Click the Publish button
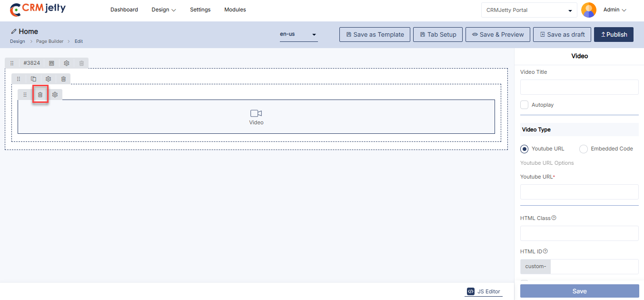The image size is (644, 300). pyautogui.click(x=614, y=34)
